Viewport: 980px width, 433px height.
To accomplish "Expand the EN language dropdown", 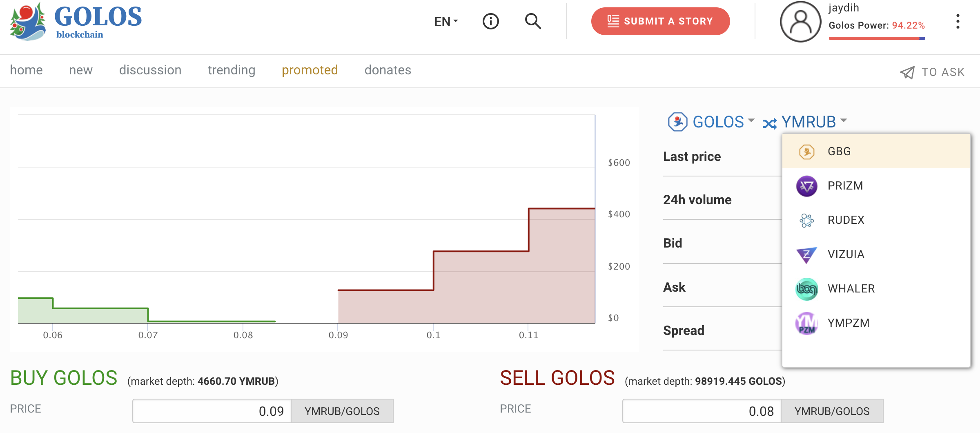I will click(x=446, y=21).
